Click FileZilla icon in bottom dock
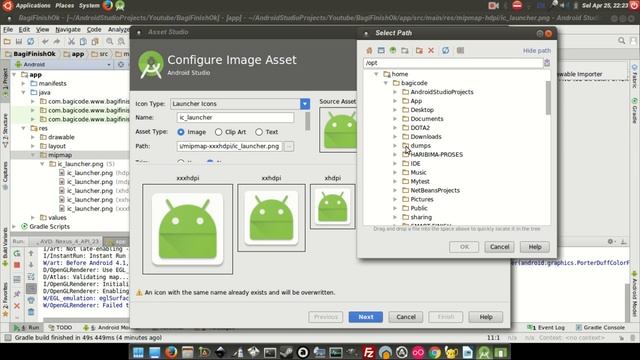This screenshot has height=360, width=640. 369,352
